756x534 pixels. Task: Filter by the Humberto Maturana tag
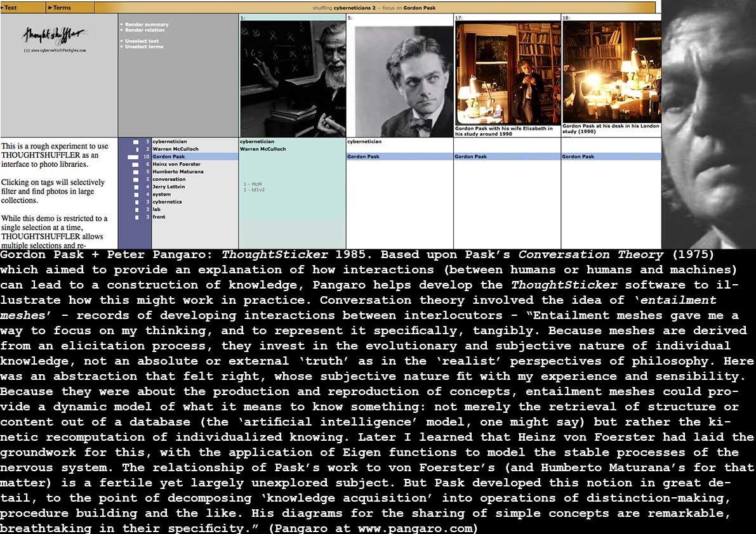click(178, 172)
